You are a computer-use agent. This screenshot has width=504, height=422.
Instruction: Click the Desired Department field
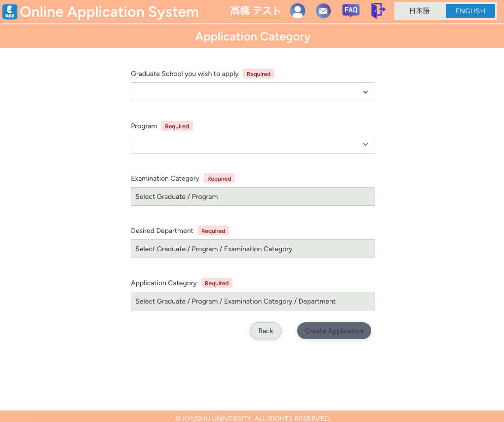tap(253, 249)
